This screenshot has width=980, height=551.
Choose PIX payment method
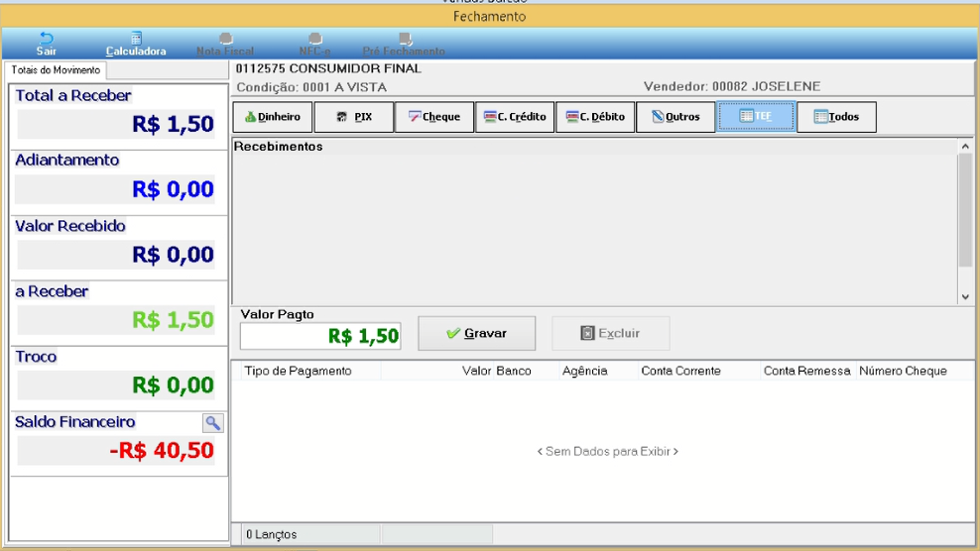click(354, 117)
